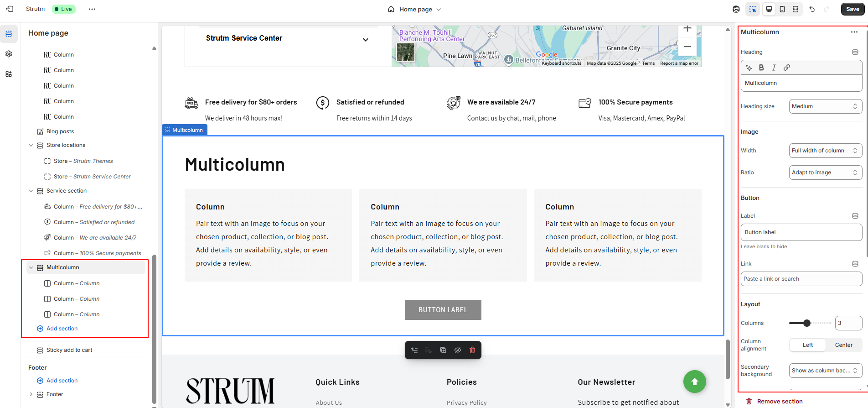Click Remove section
The image size is (868, 408).
tap(774, 402)
